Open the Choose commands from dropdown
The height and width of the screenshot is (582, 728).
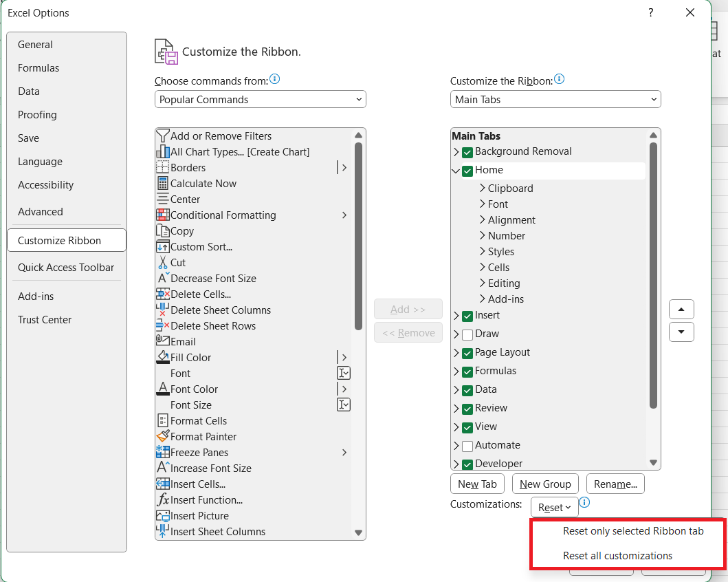tap(261, 99)
